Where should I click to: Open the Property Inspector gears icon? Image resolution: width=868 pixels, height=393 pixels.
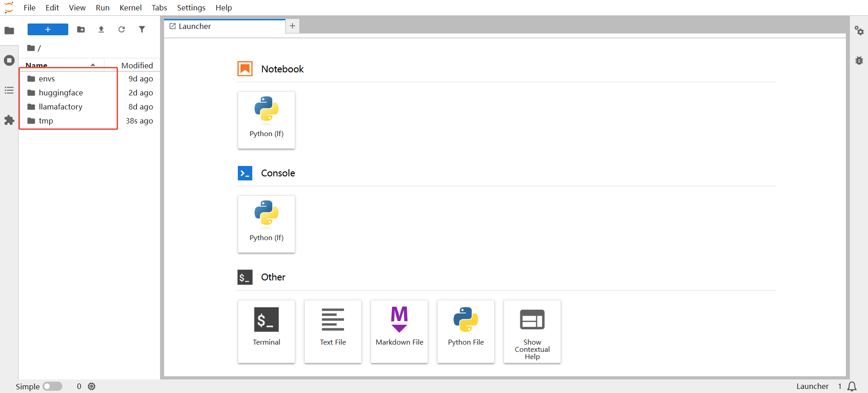(x=859, y=30)
